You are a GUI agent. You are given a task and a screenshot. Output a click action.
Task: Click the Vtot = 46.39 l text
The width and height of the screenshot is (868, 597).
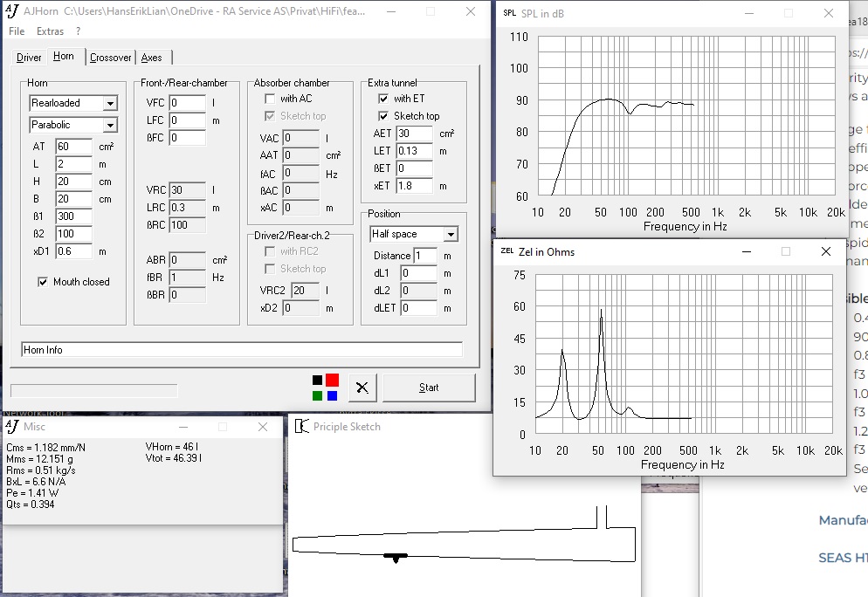tap(174, 458)
